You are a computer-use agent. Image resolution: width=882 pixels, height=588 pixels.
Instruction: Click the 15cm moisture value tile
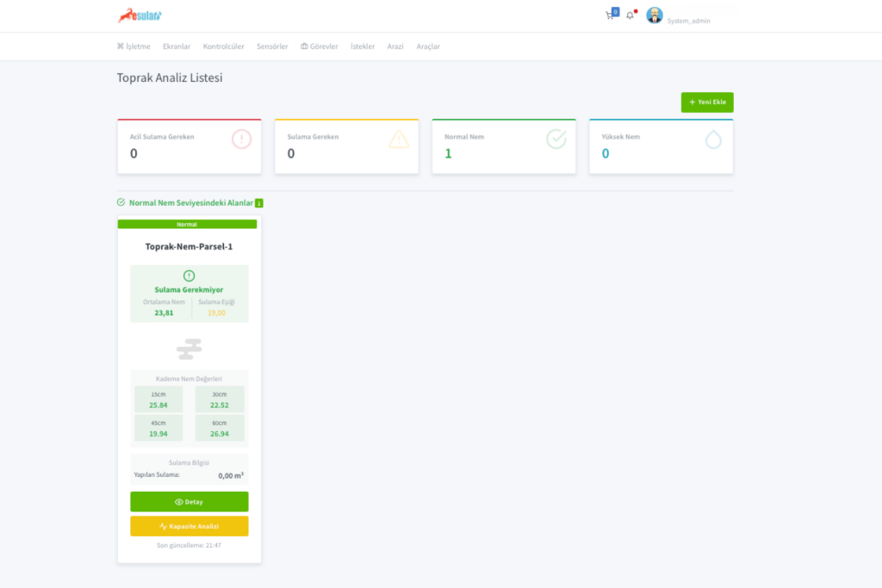click(158, 399)
